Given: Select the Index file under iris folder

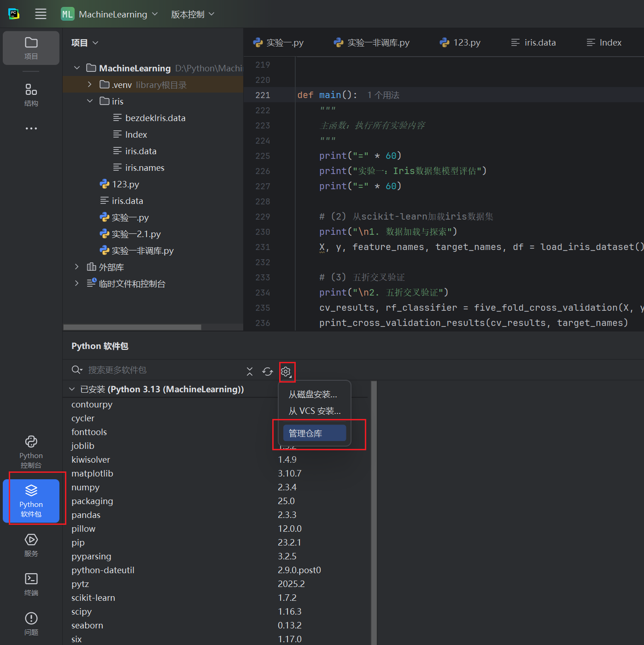Looking at the screenshot, I should tap(130, 134).
